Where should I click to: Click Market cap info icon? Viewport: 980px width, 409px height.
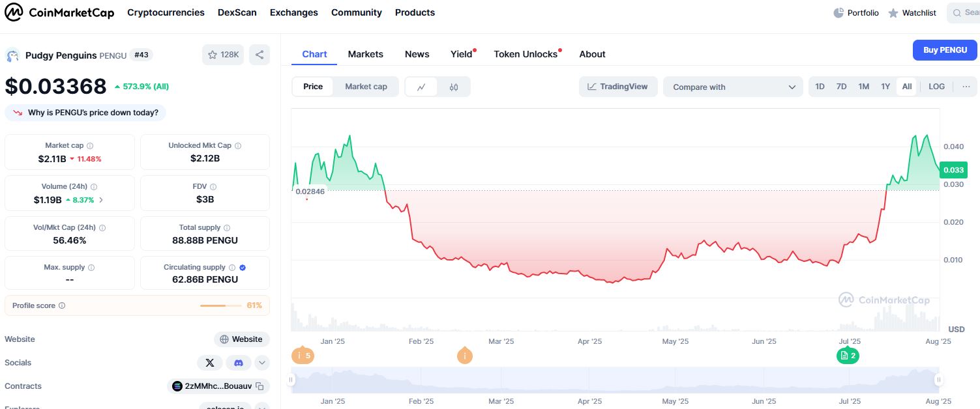pos(90,146)
